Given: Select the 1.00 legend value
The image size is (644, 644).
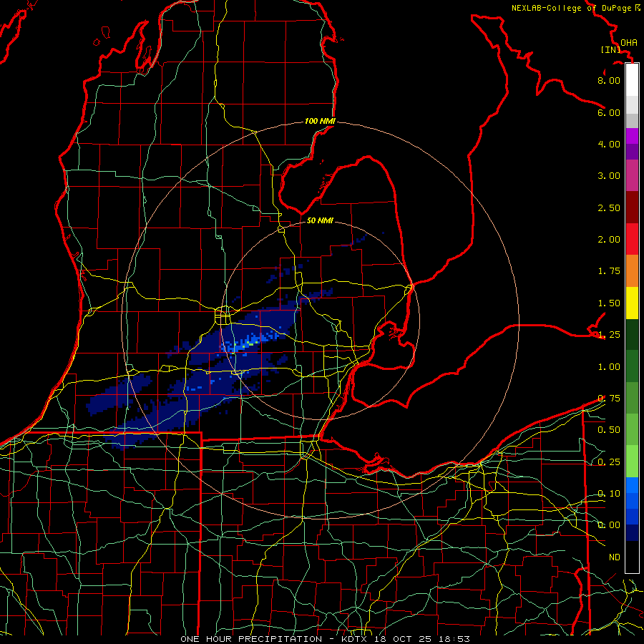Looking at the screenshot, I should pyautogui.click(x=609, y=366).
